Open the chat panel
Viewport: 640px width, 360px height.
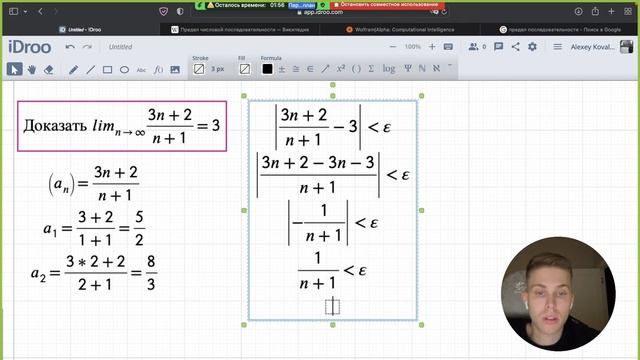pos(498,47)
